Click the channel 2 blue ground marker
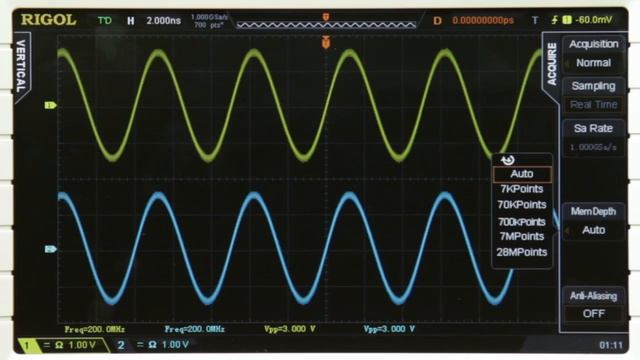This screenshot has height=360, width=640. (x=50, y=249)
